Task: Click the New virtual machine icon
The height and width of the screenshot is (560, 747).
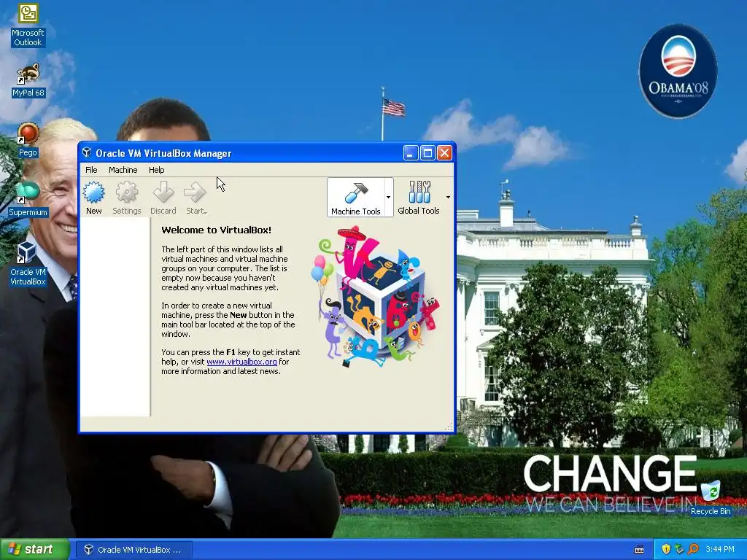Action: pos(93,192)
